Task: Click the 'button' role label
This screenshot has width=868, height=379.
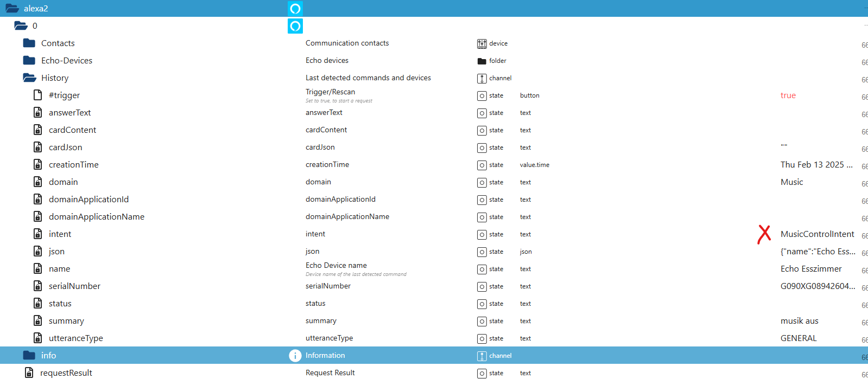Action: tap(530, 96)
